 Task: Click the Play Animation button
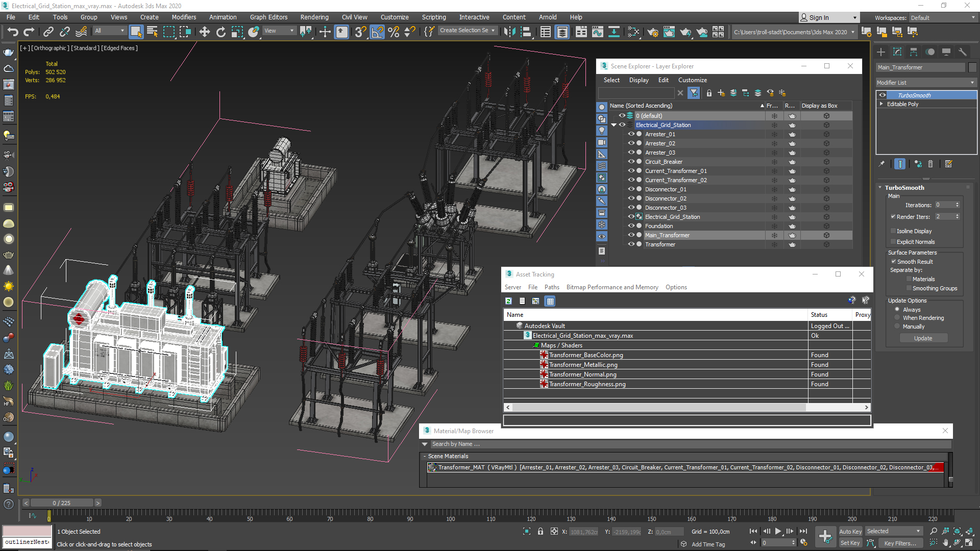pyautogui.click(x=778, y=531)
